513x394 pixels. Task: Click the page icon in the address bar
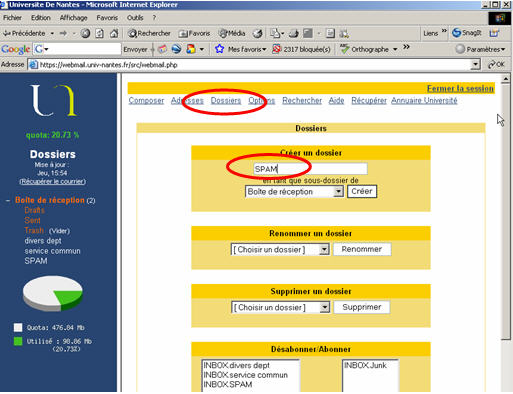point(33,65)
